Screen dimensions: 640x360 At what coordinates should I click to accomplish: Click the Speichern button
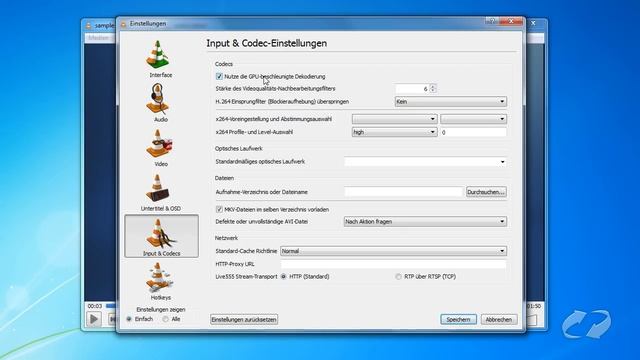click(x=458, y=320)
